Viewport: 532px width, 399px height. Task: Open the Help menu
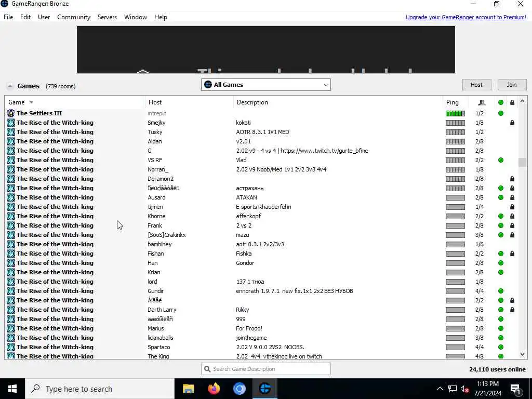(x=161, y=17)
